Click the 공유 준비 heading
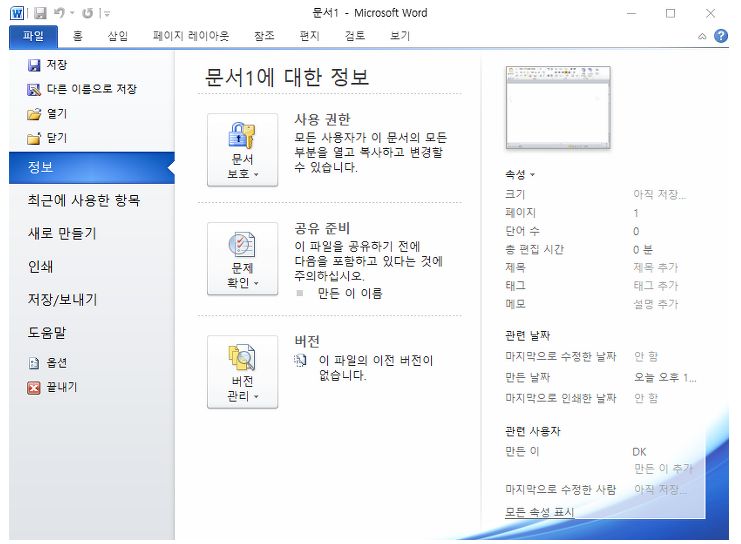The image size is (741, 544). (x=322, y=228)
